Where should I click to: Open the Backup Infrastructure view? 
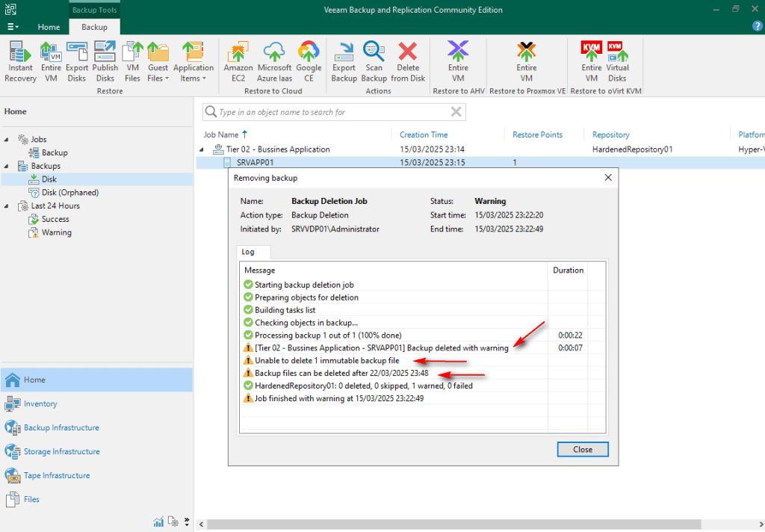click(x=61, y=427)
